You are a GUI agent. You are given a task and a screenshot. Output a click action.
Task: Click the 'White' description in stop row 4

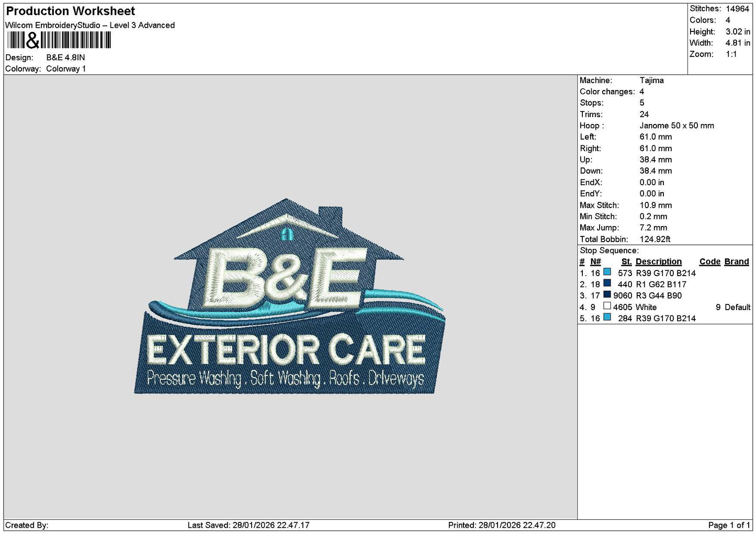tap(646, 307)
